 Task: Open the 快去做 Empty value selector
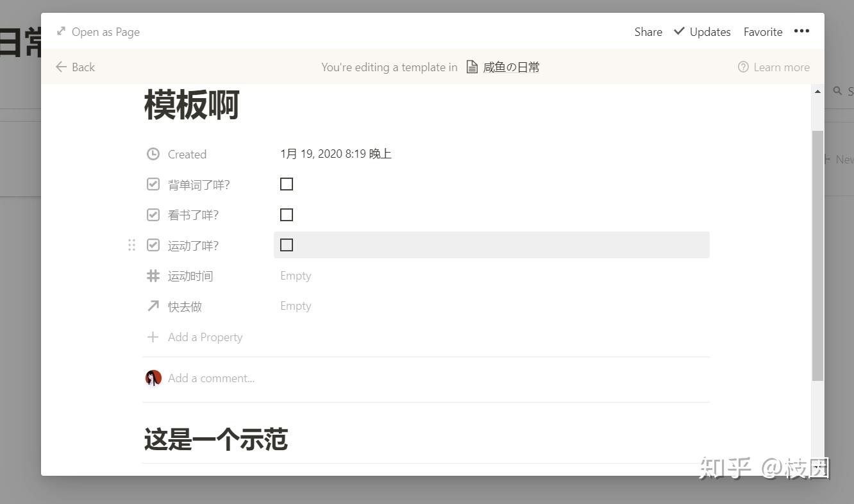(296, 306)
